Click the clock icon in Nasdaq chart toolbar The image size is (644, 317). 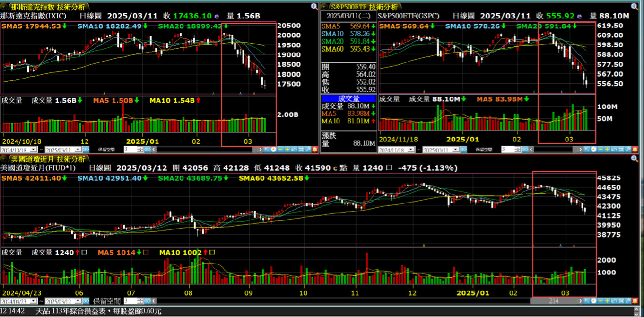(274, 150)
